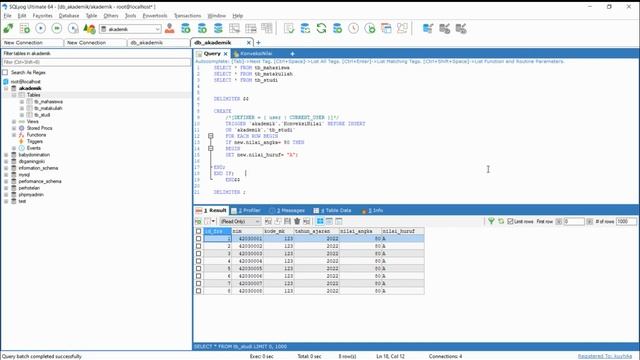
Task: Switch to the Profiler tab
Action: coord(246,210)
